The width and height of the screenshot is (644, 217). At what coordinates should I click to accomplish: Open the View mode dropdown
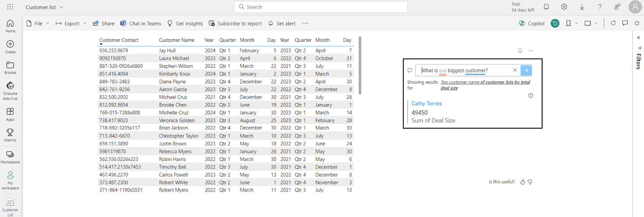[590, 23]
